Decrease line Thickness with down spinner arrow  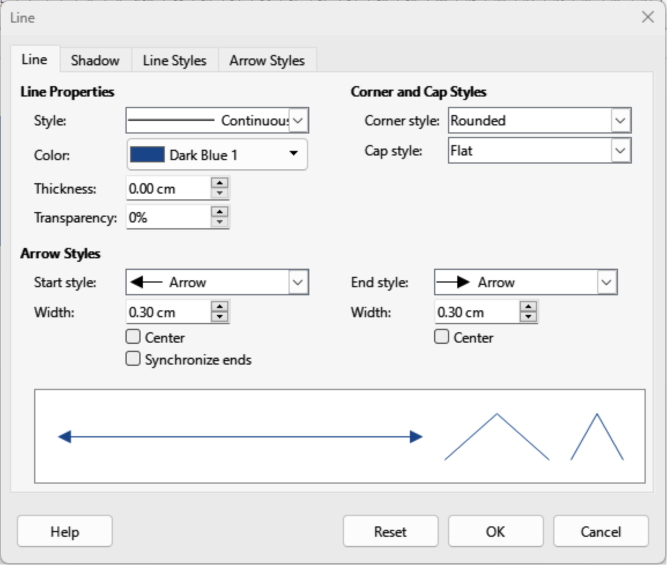point(220,194)
